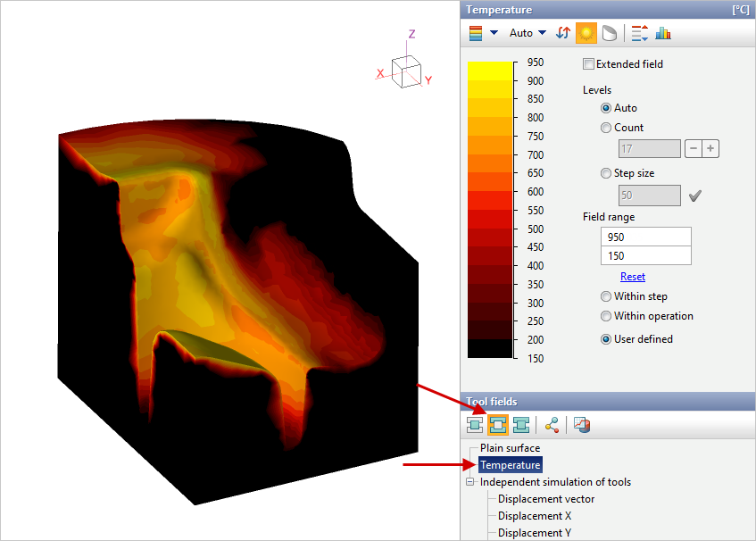Select the Count levels radio button
This screenshot has width=756, height=541.
607,128
